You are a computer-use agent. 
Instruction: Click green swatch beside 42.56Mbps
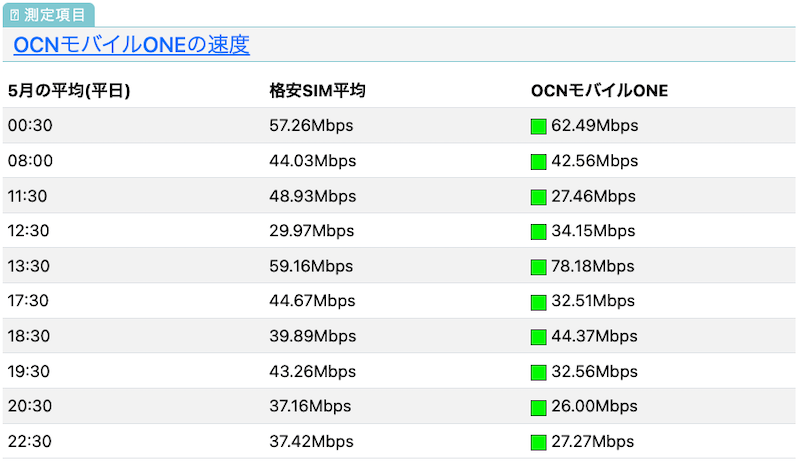point(538,162)
